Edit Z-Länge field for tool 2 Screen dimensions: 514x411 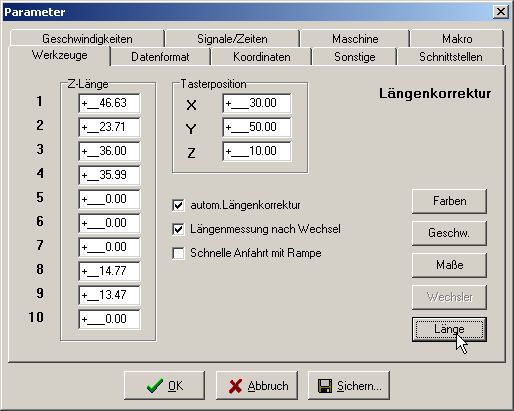(109, 127)
